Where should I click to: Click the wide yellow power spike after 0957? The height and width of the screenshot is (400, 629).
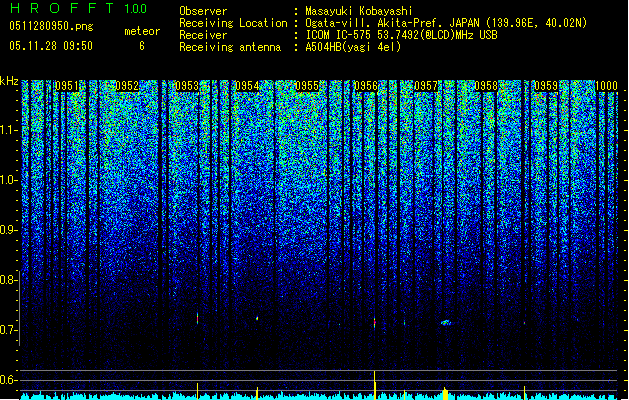point(445,394)
